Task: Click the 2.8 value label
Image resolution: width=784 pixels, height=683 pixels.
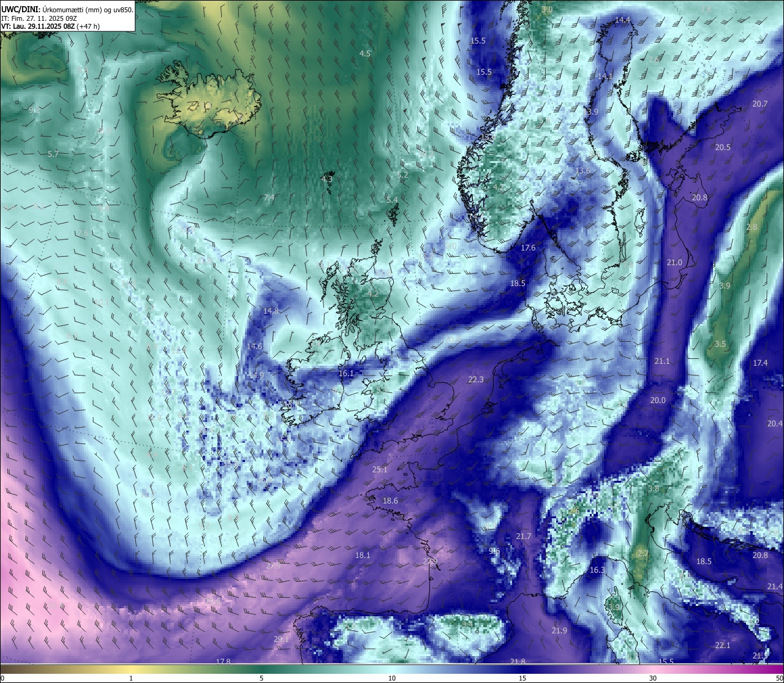Action: (x=752, y=227)
